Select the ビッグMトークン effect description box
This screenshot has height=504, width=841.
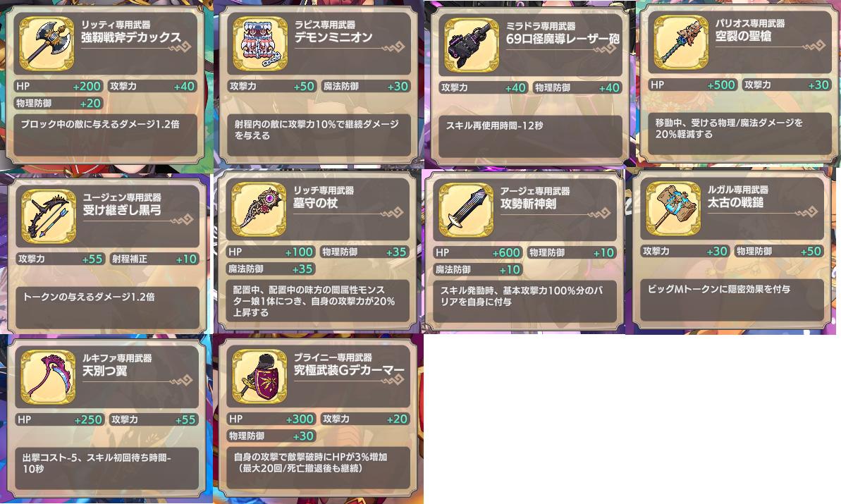point(732,300)
